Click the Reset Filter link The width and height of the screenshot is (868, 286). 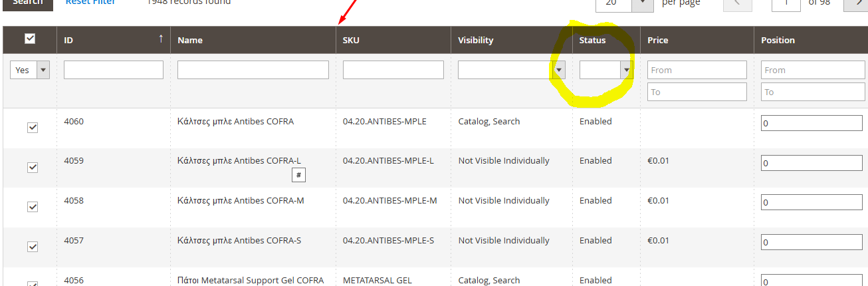(90, 3)
